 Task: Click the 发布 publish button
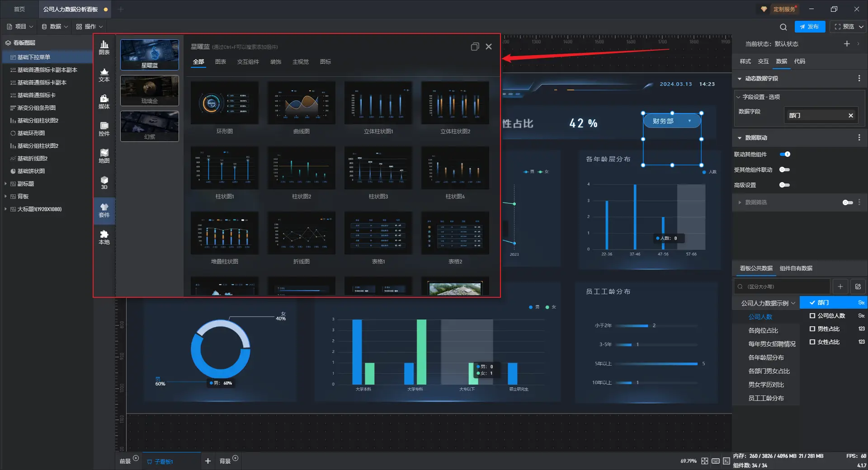810,27
